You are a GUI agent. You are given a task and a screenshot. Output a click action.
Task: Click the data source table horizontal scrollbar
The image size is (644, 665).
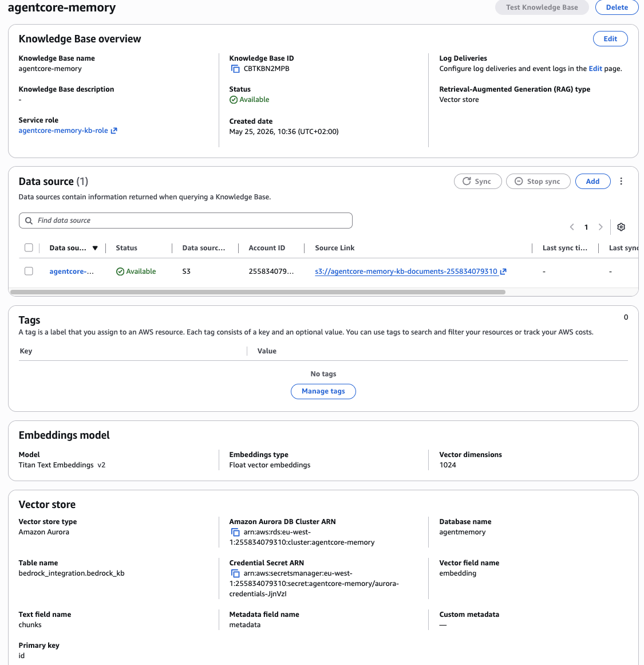[258, 292]
